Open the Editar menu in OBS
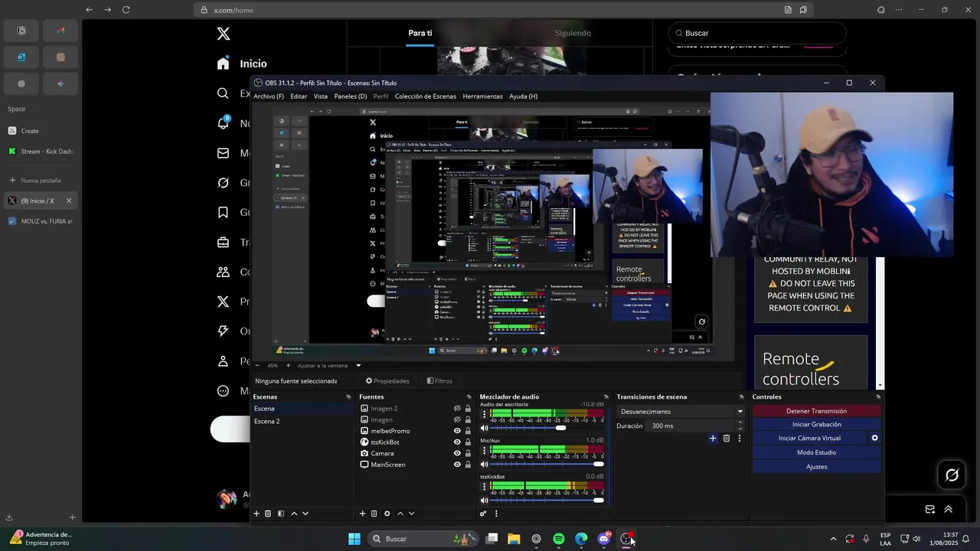980x551 pixels. coord(299,96)
